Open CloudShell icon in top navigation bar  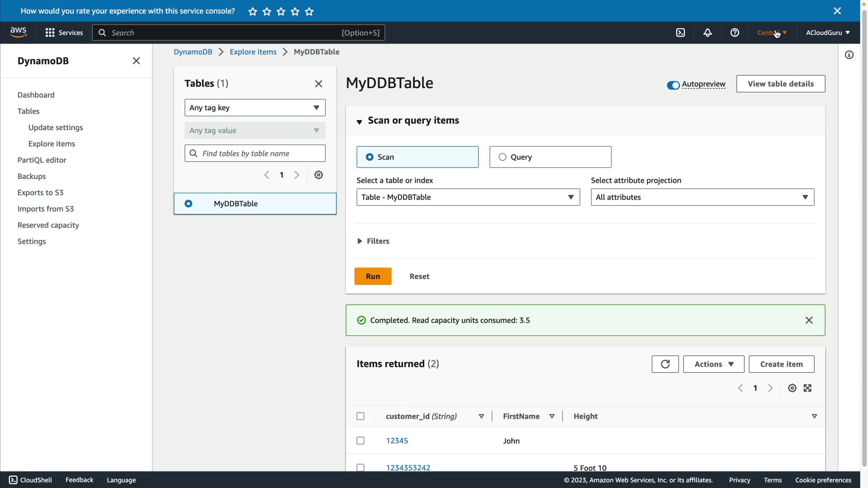[x=680, y=33]
